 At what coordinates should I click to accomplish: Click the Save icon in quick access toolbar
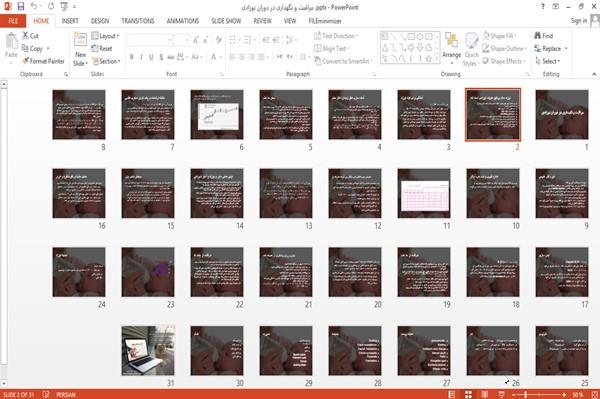(21, 7)
